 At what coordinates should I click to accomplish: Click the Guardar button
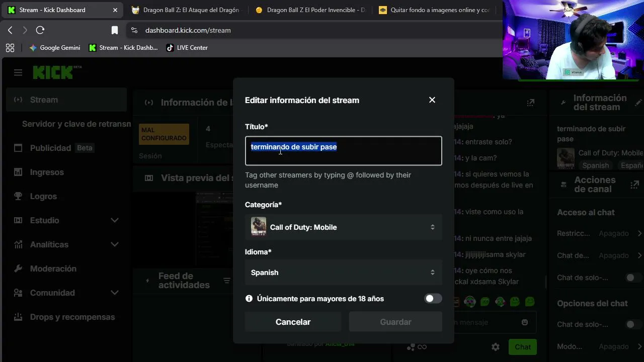click(395, 322)
